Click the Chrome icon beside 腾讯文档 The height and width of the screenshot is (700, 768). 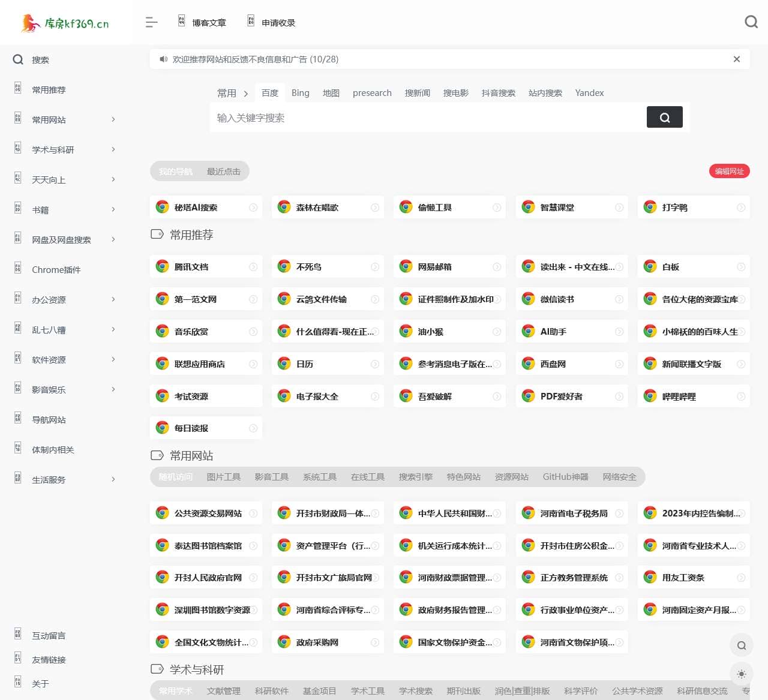click(x=163, y=267)
